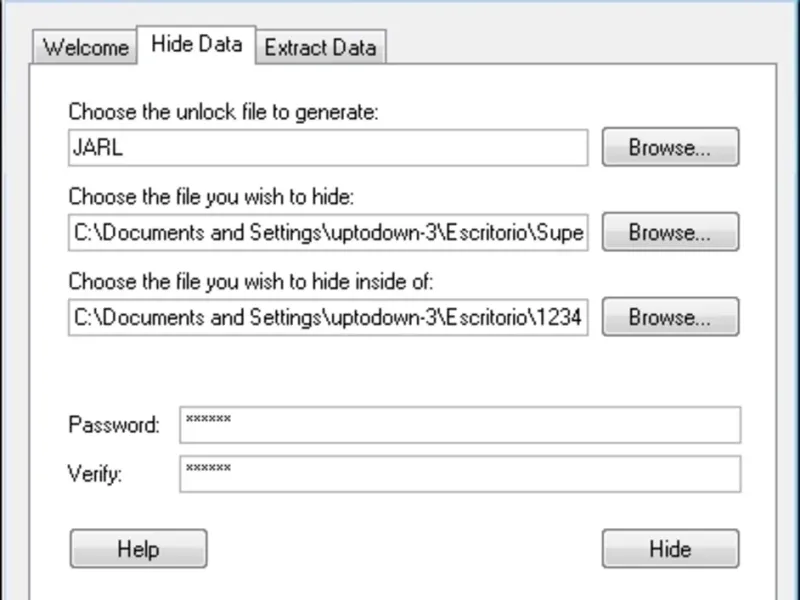The height and width of the screenshot is (600, 800).
Task: Select the Hide Data tab
Action: (x=196, y=45)
